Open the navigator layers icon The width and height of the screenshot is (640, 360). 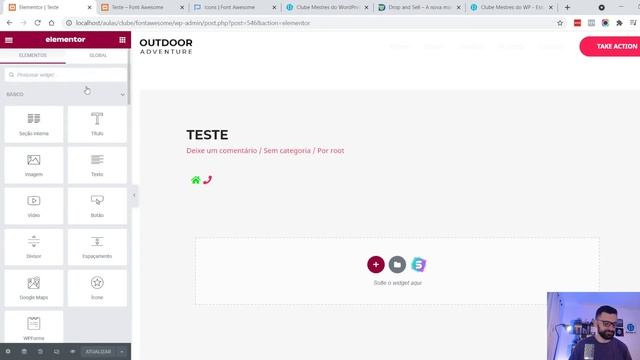(x=24, y=351)
